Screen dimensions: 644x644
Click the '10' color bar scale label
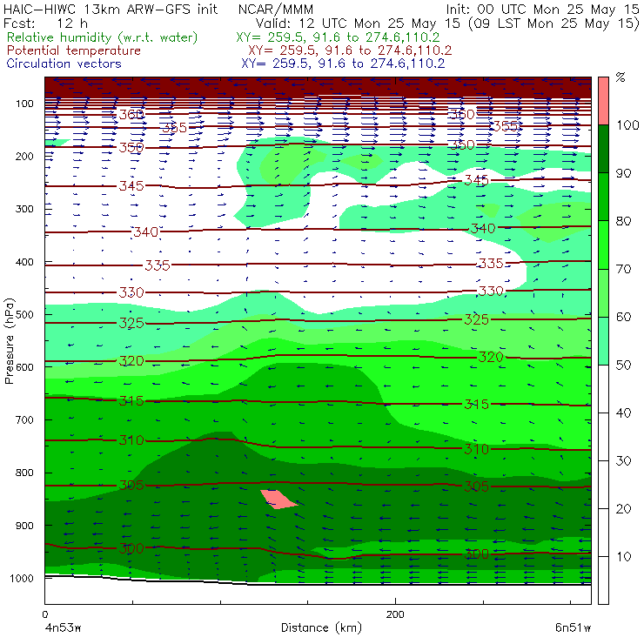(623, 556)
